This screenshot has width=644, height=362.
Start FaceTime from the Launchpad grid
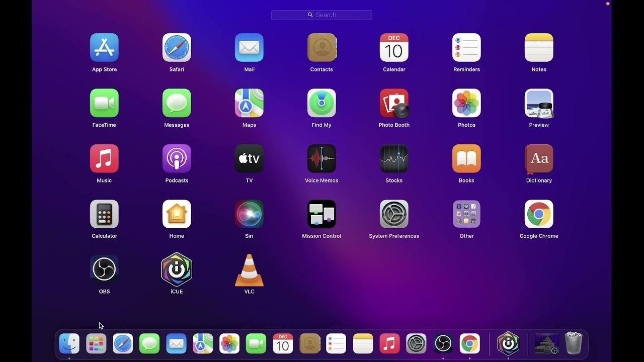coord(104,103)
